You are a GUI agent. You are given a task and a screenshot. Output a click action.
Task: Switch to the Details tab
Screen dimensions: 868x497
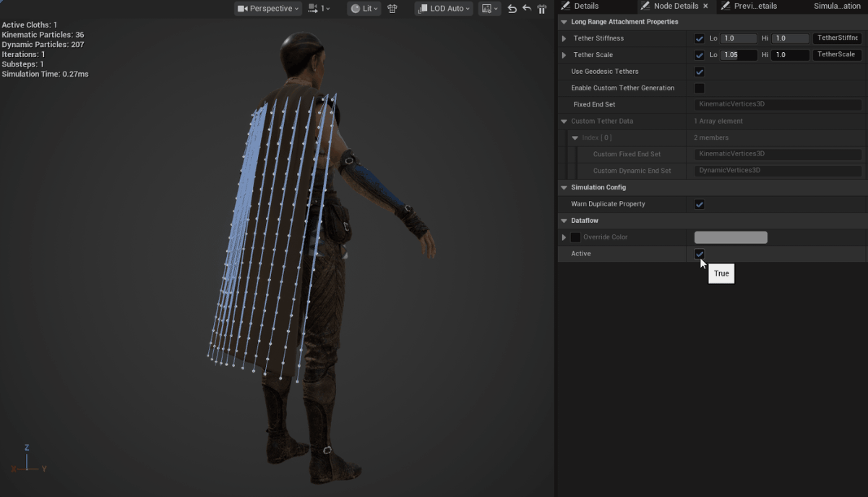point(585,6)
